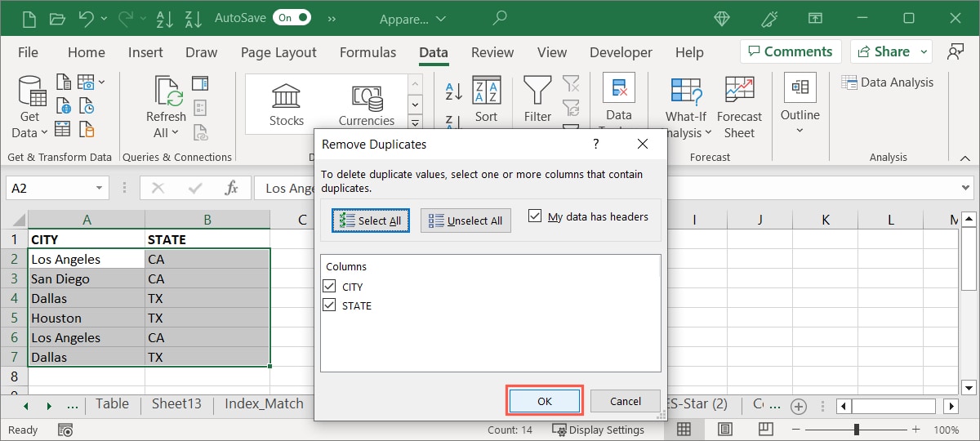
Task: Open the search magnifier in title bar
Action: [x=501, y=17]
